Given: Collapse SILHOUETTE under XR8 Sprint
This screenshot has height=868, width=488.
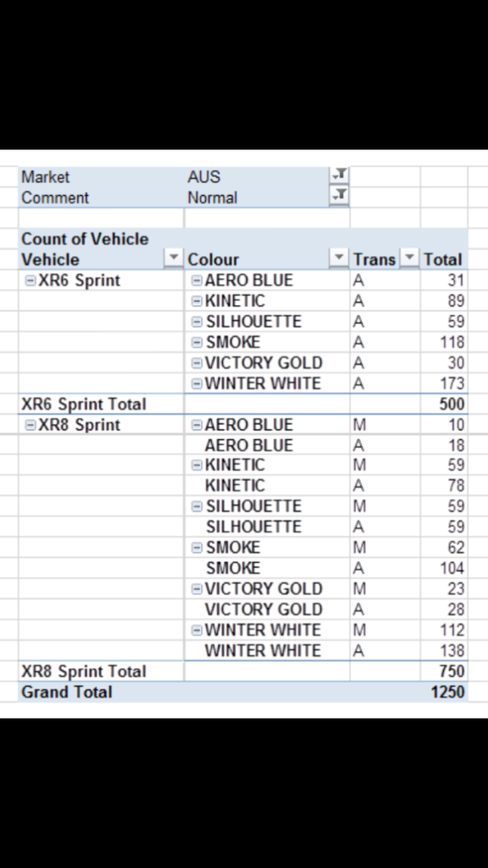Looking at the screenshot, I should 197,507.
